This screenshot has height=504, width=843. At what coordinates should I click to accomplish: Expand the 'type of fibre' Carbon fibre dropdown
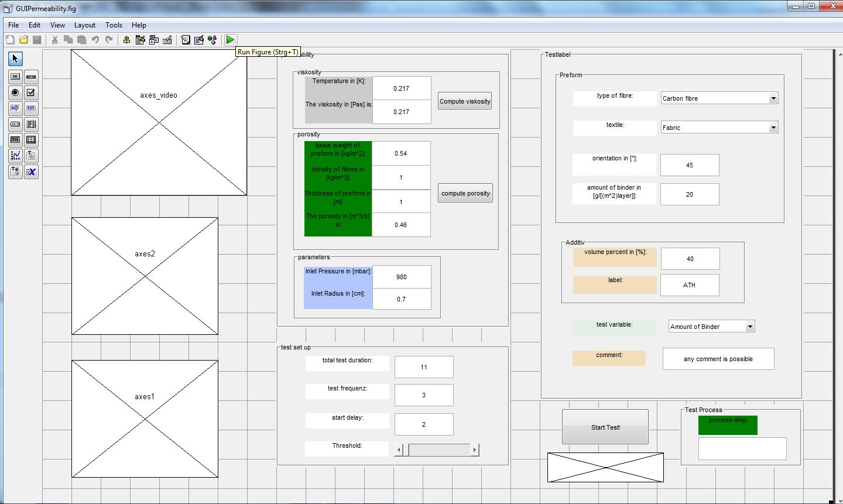click(773, 98)
